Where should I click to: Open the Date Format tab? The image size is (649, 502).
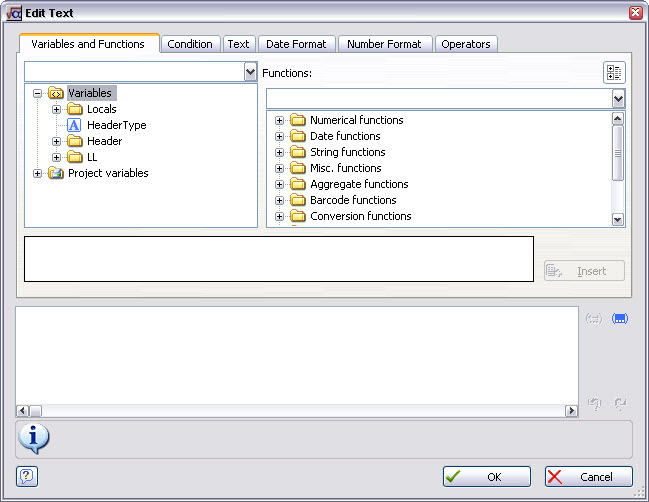(296, 44)
